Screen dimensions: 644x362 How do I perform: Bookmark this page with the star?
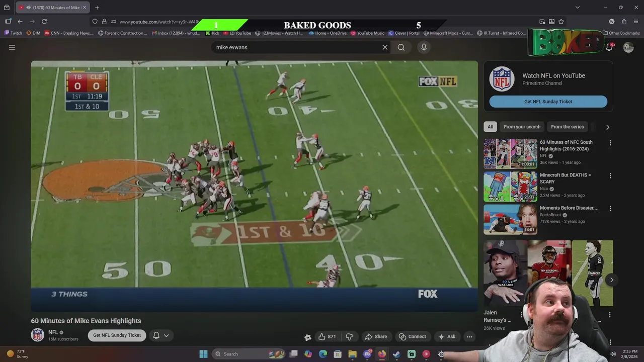coord(561,22)
